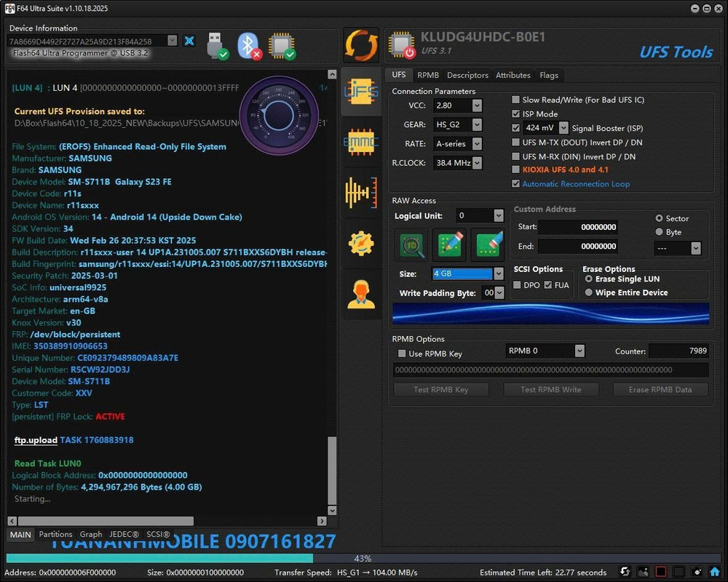Click the RAW read magnifier chip icon
728x582 pixels.
(x=412, y=244)
